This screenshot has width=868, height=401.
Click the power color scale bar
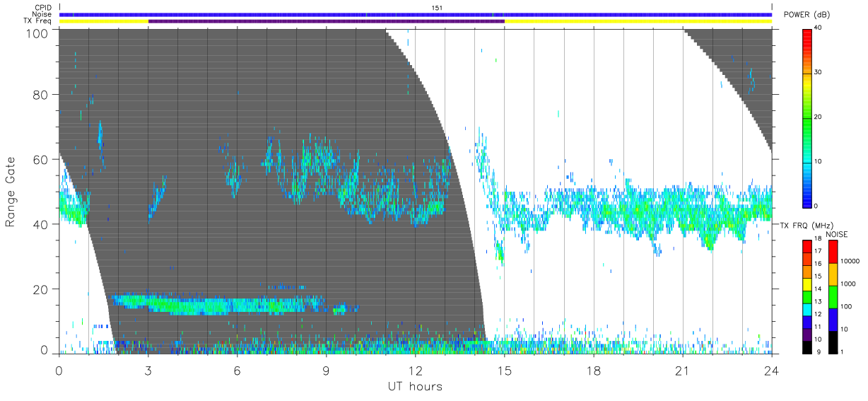pyautogui.click(x=807, y=117)
